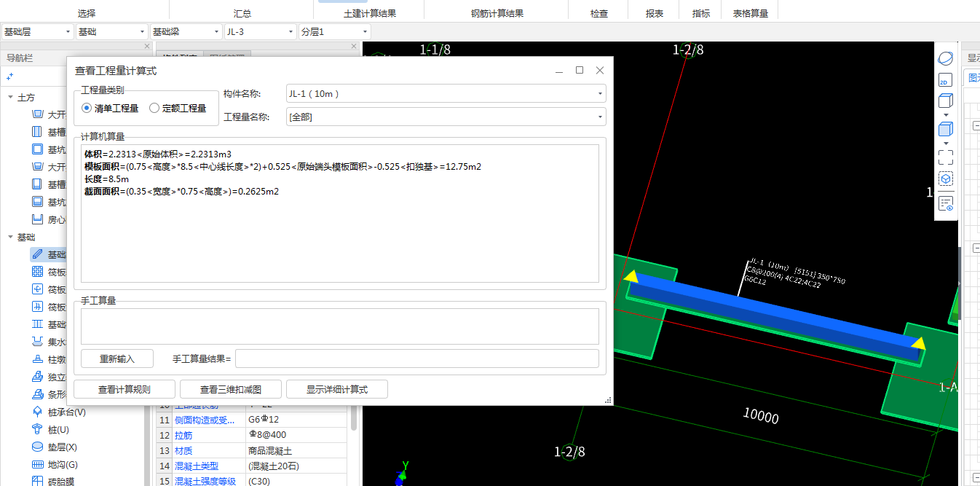Click the 混凝土类型 property row label
This screenshot has width=980, height=486.
click(x=197, y=466)
